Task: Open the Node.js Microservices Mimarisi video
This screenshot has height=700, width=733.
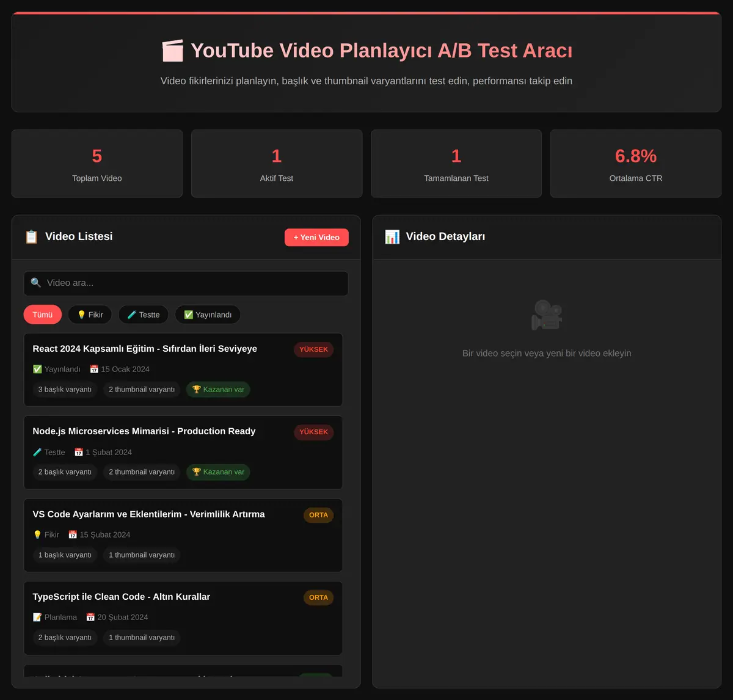Action: pos(183,453)
